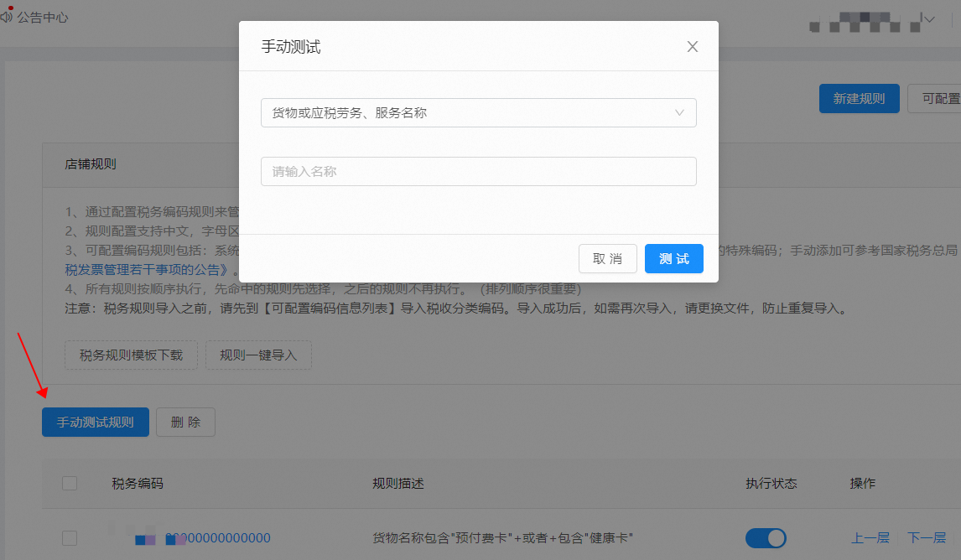Click the 税务编码 column header
Viewport: 961px width, 560px height.
(x=138, y=484)
